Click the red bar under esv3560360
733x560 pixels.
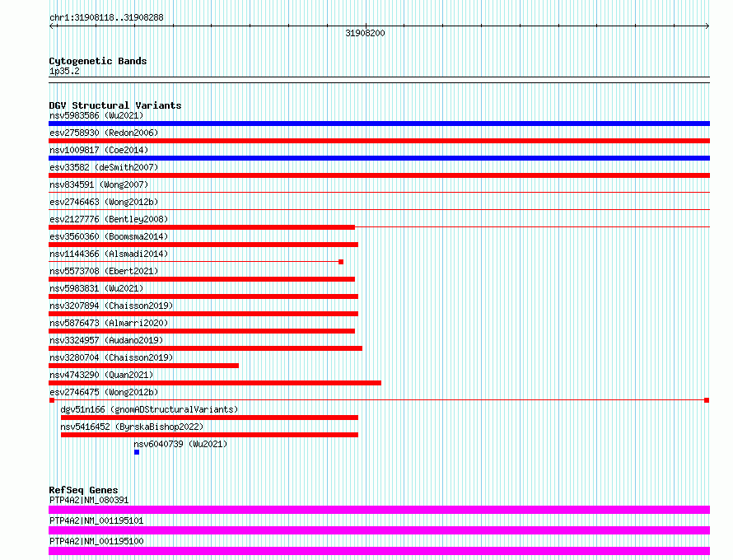(x=203, y=245)
